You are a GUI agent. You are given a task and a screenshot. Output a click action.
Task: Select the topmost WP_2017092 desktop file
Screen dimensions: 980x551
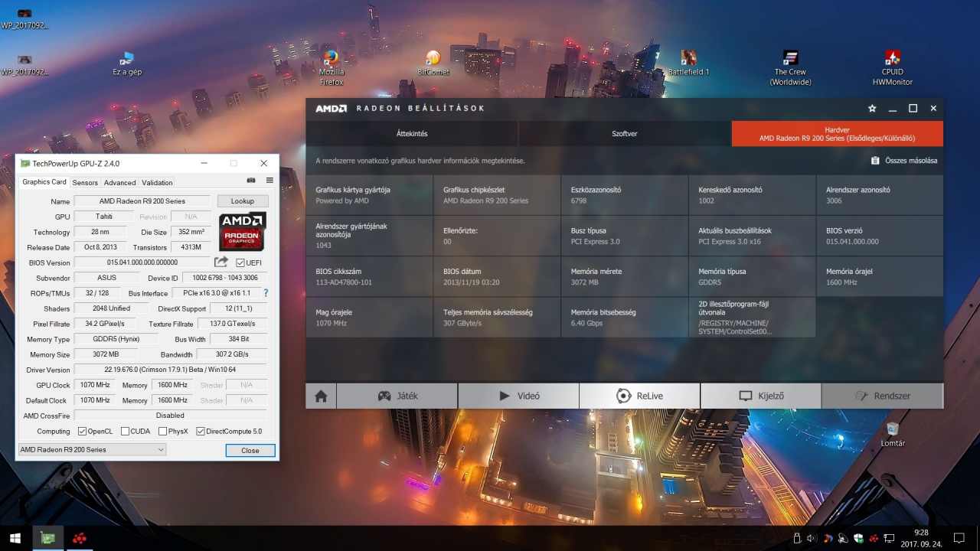point(24,18)
